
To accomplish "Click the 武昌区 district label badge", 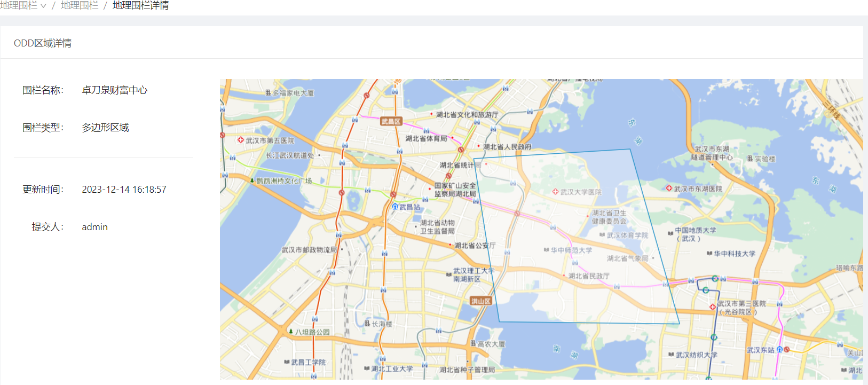I will pos(391,122).
